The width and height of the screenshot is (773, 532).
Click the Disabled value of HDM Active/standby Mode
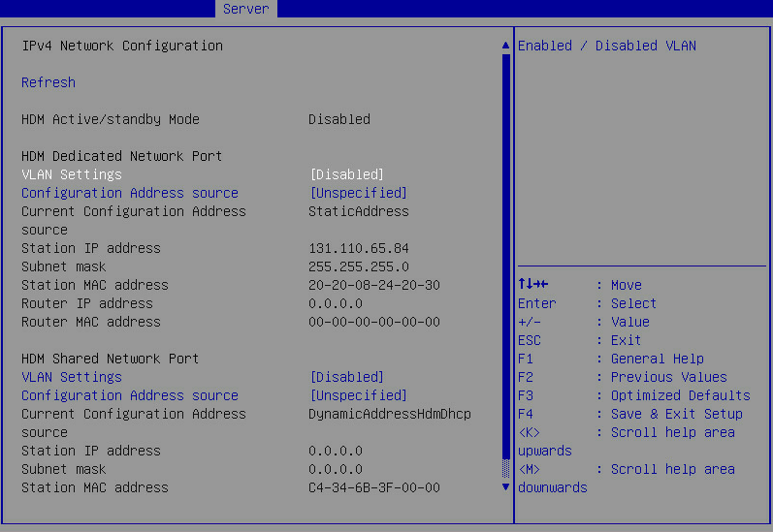[x=339, y=119]
